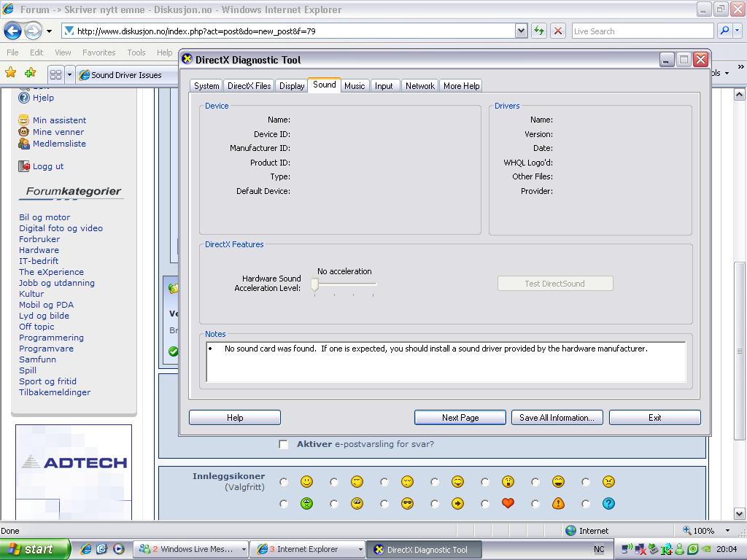The width and height of the screenshot is (747, 560).
Task: Select the Sound Driver Issues browser tab
Action: [126, 75]
